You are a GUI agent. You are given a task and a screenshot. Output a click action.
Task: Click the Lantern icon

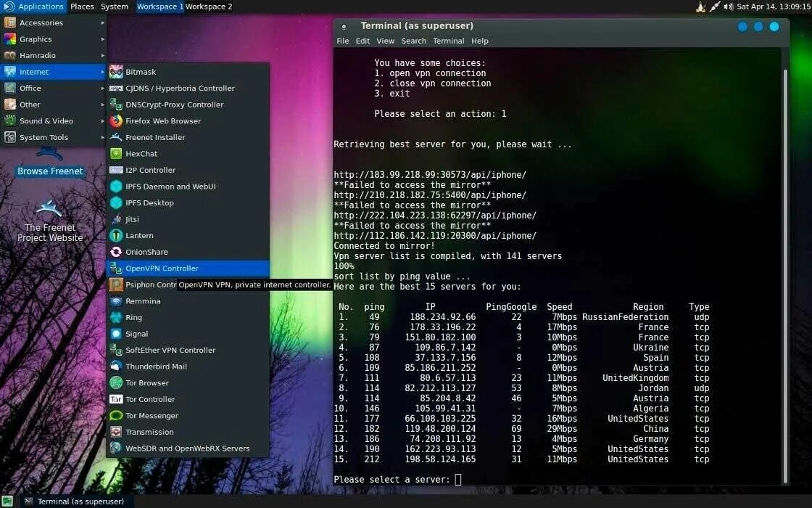click(x=116, y=235)
